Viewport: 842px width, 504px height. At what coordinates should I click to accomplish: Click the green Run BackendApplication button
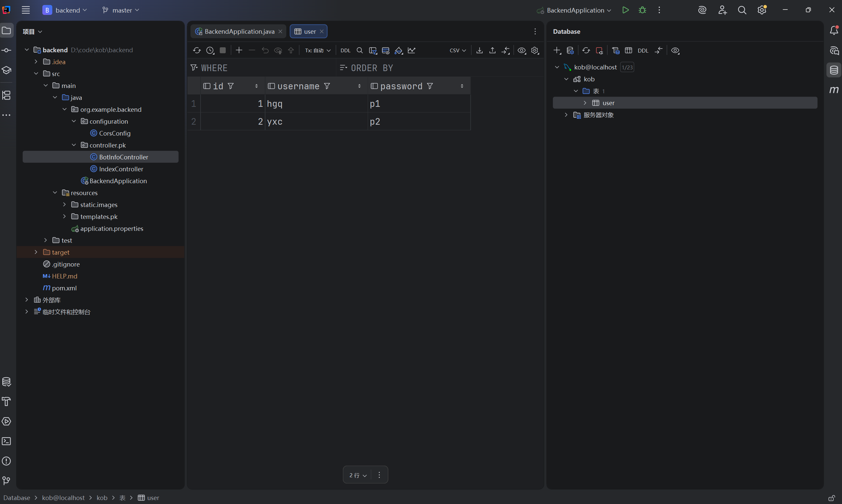[x=625, y=10]
